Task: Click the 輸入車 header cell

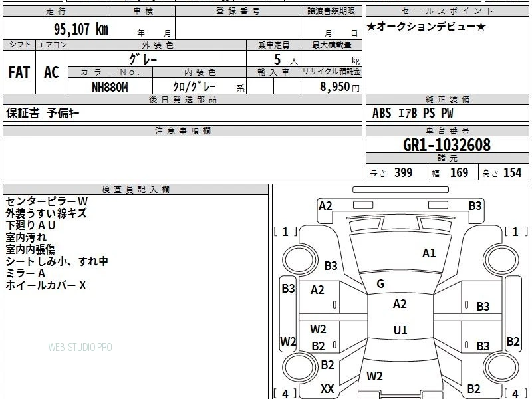Action: 273,72
